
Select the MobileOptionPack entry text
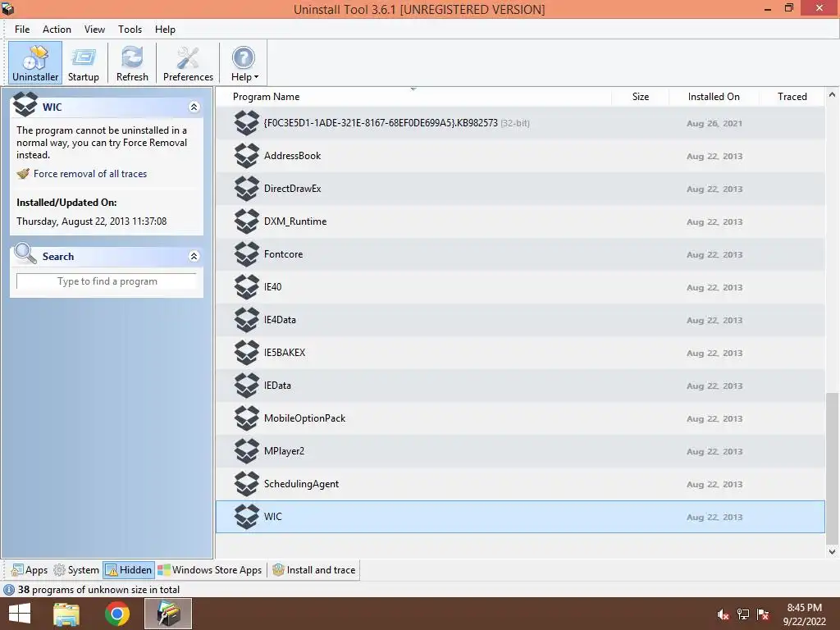coord(305,418)
